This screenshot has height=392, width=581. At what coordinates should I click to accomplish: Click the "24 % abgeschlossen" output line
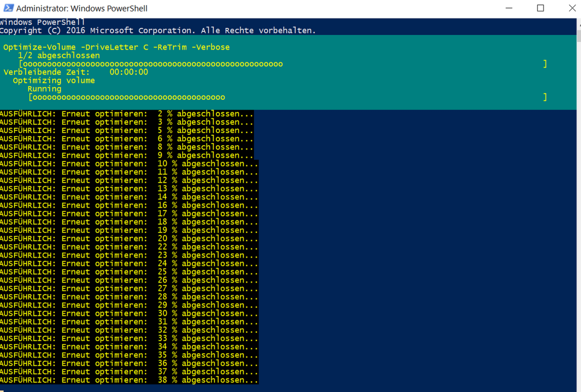[129, 264]
